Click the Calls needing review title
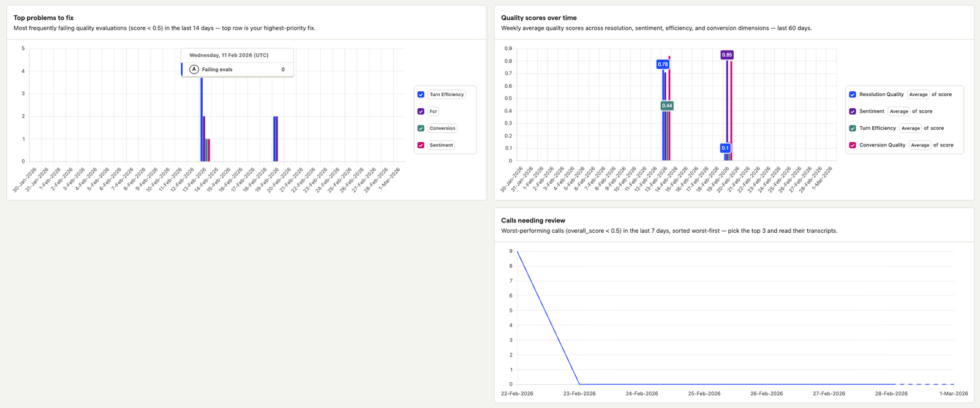The image size is (980, 408). [533, 221]
